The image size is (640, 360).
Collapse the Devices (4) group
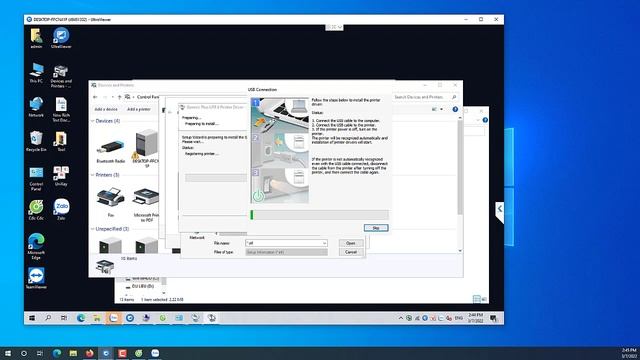[93, 121]
